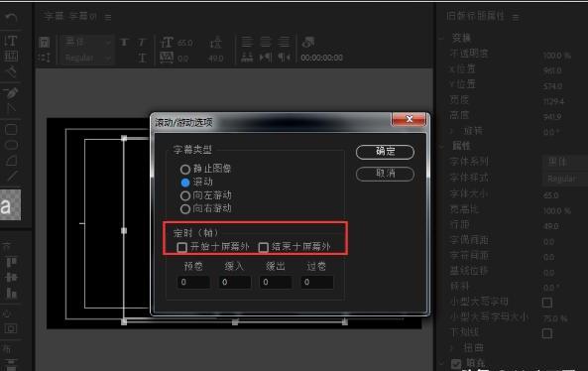The height and width of the screenshot is (371, 588).
Task: Click the 预卷 input field
Action: point(193,282)
